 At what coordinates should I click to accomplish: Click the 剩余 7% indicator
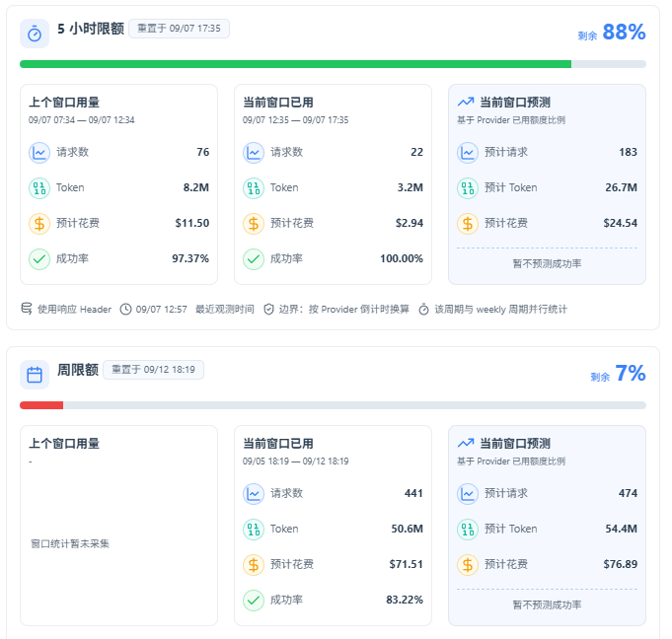pyautogui.click(x=618, y=374)
